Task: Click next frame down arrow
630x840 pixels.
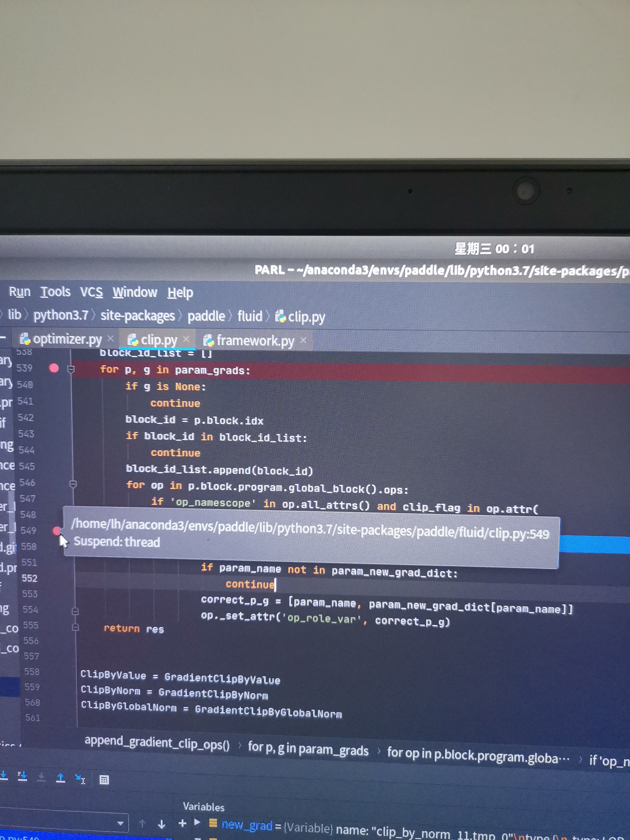Action: point(161,824)
